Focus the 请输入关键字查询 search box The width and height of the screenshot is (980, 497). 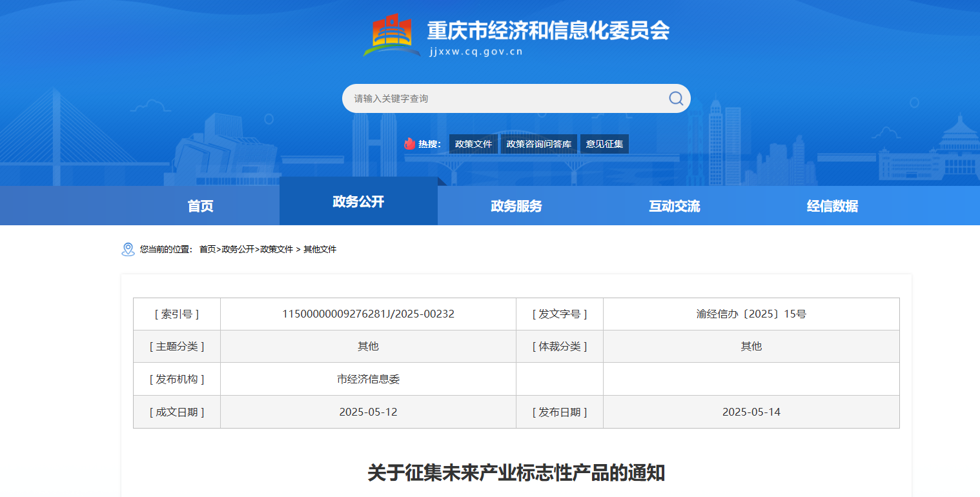[x=504, y=99]
